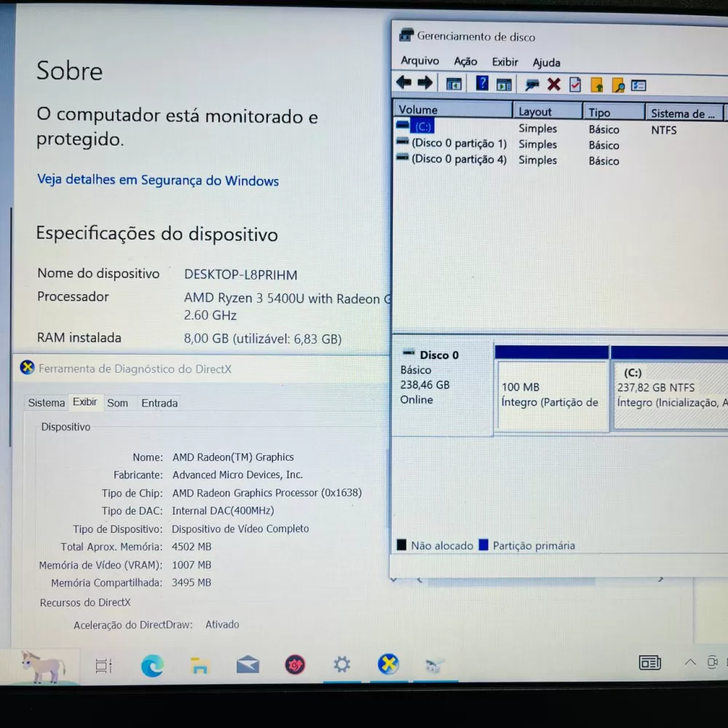Click the Disk Management title bar icon
This screenshot has width=728, height=728.
coord(406,35)
